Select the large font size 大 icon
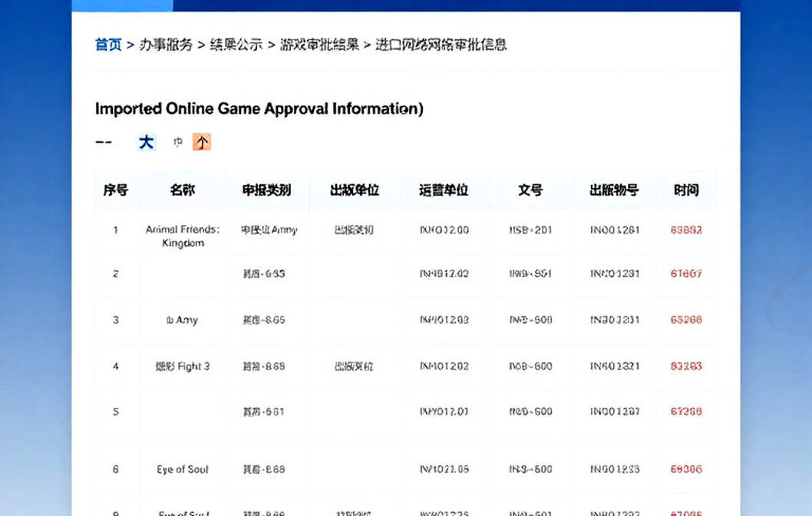Image resolution: width=812 pixels, height=516 pixels. [146, 142]
